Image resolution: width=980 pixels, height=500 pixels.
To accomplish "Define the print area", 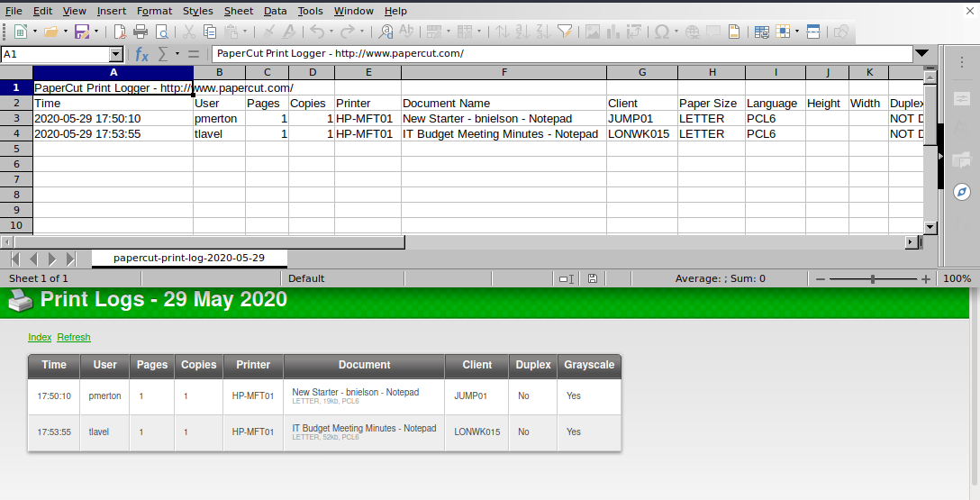I will click(761, 32).
